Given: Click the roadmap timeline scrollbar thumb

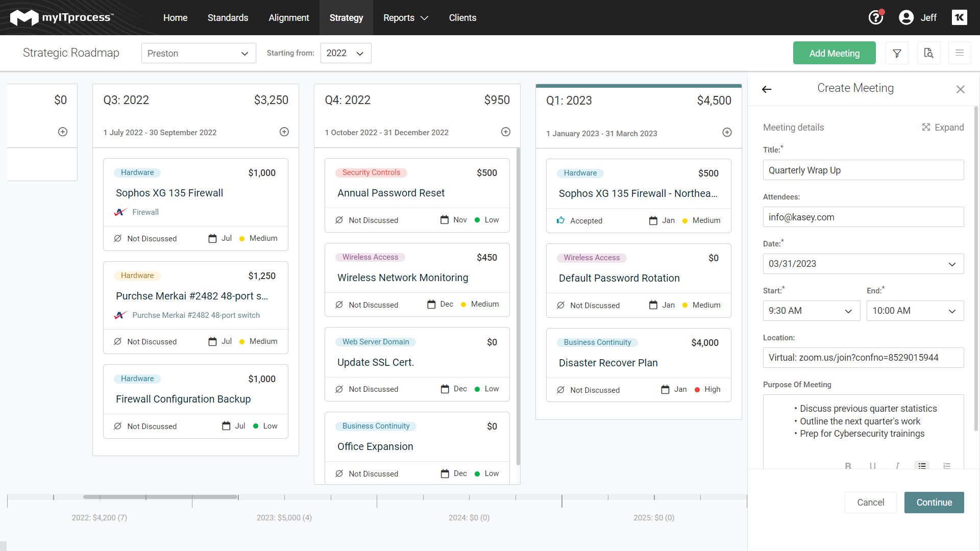Looking at the screenshot, I should click(161, 496).
